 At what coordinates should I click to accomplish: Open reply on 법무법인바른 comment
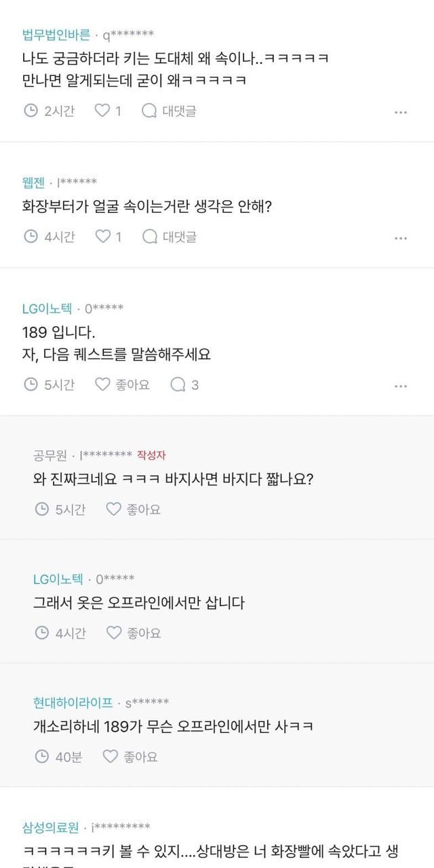point(168,111)
